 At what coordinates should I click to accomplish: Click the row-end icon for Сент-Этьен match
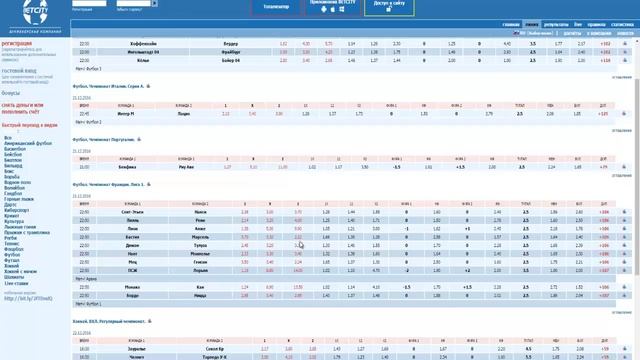point(624,212)
